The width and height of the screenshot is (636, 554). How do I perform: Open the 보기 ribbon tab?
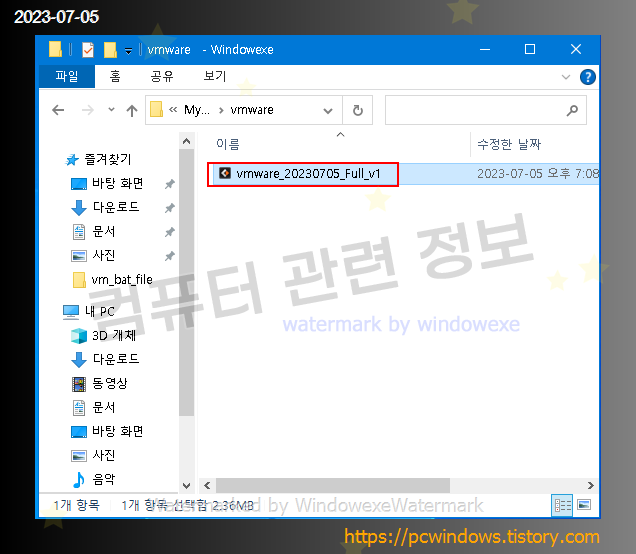[x=215, y=76]
